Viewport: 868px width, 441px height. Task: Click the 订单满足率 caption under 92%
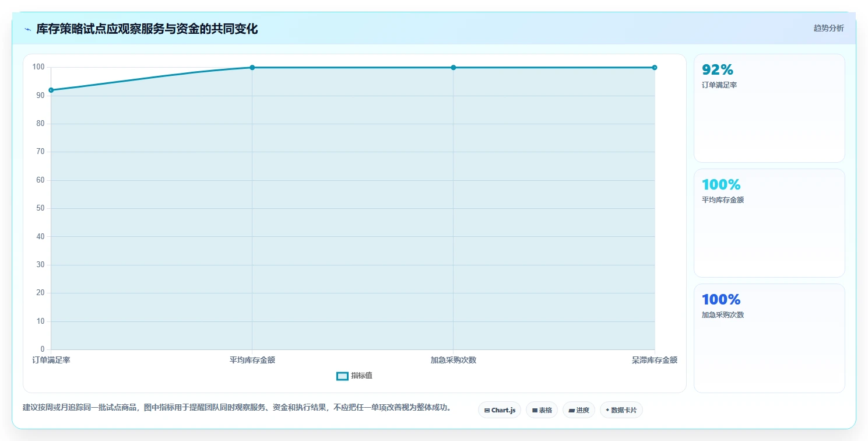(x=719, y=85)
